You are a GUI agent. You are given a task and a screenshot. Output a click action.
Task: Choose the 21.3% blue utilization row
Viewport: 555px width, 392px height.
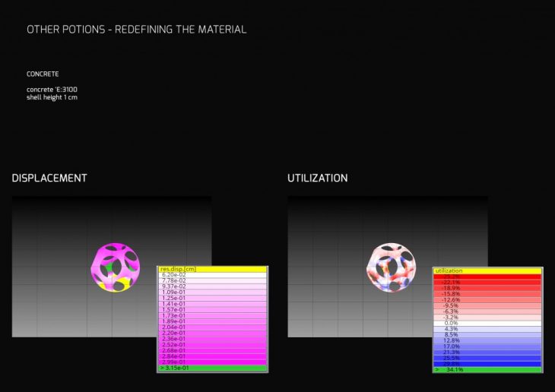[x=487, y=352]
